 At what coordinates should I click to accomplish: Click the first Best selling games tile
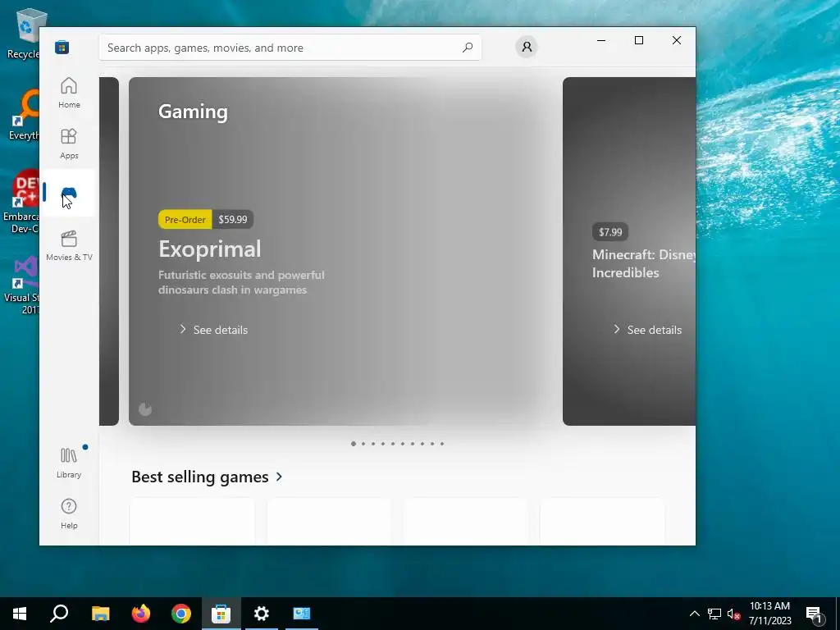point(192,521)
